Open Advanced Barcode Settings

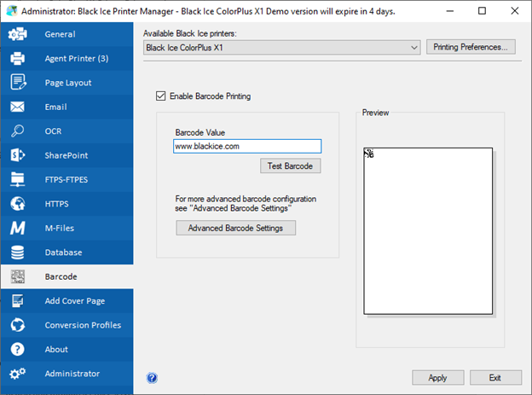[x=235, y=228]
